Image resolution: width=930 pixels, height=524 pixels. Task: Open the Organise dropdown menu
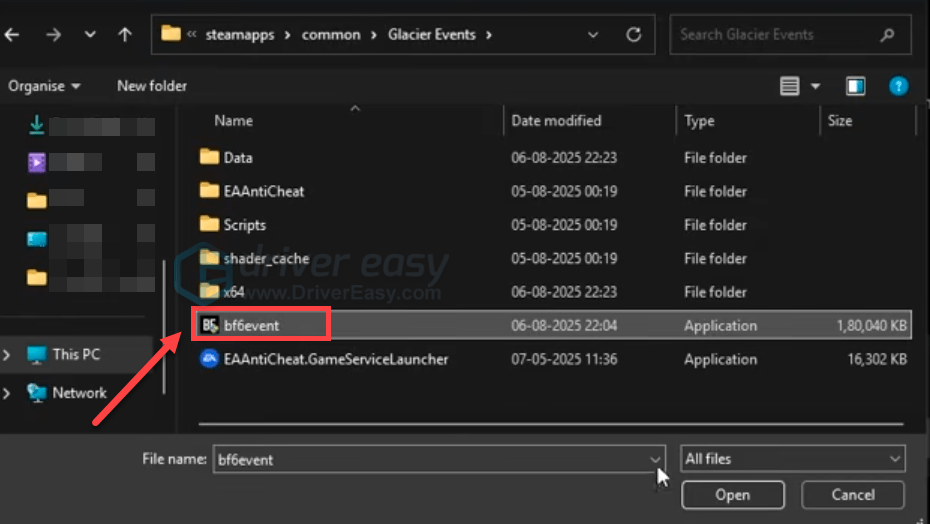(x=45, y=86)
